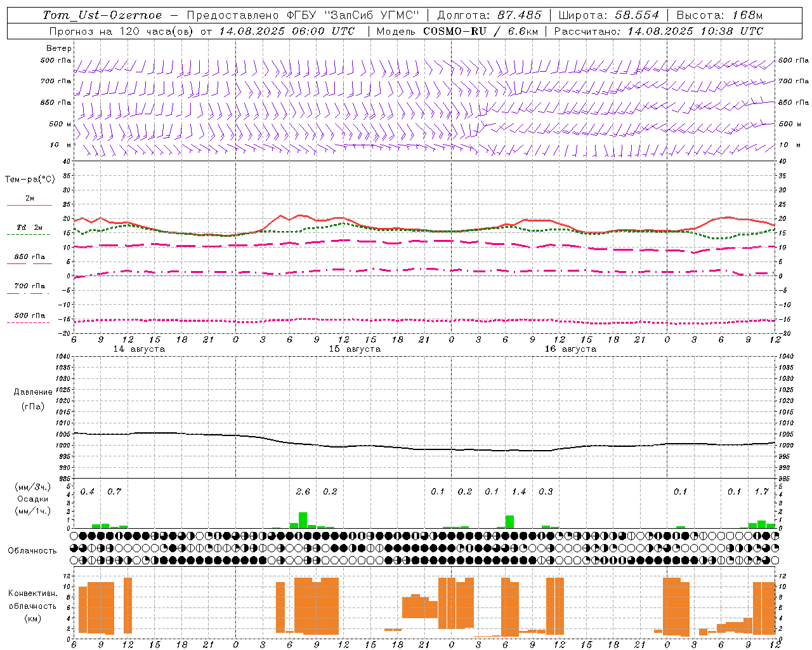Click the "700 гПа" temperature legend entry
This screenshot has width=812, height=650.
[x=30, y=286]
